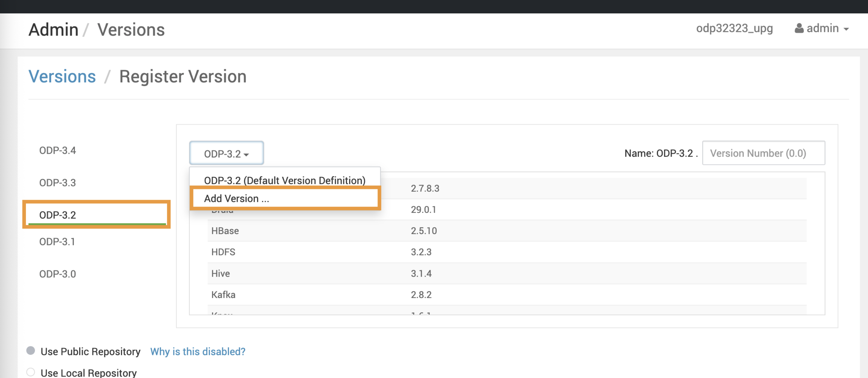Switch to ODP-3.0 stack tab
This screenshot has height=378, width=868.
pyautogui.click(x=58, y=274)
